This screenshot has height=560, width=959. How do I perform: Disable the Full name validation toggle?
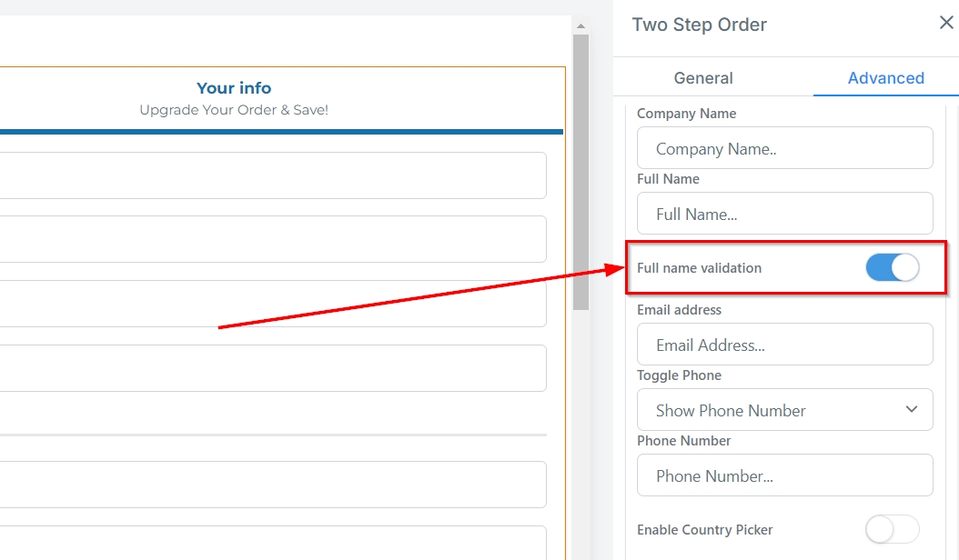tap(892, 268)
